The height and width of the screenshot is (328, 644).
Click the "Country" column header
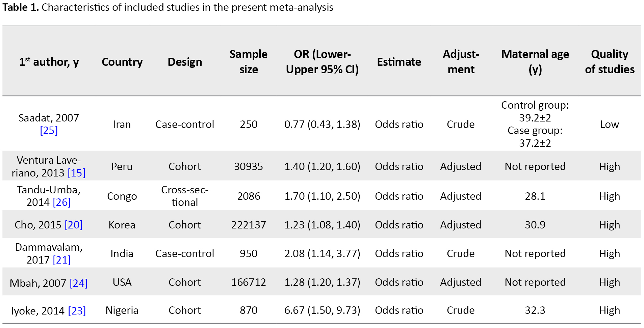tap(122, 62)
